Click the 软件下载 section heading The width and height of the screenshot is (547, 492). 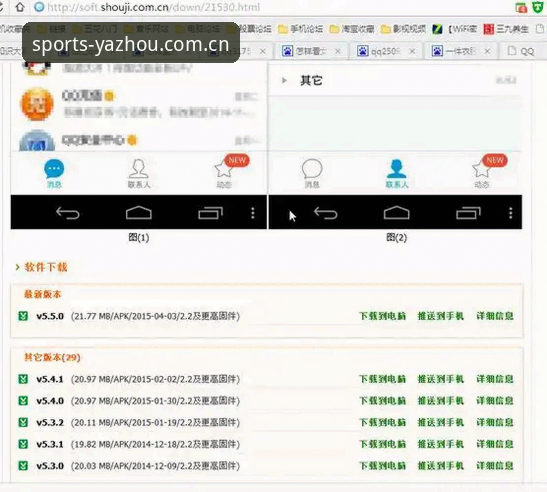click(45, 267)
